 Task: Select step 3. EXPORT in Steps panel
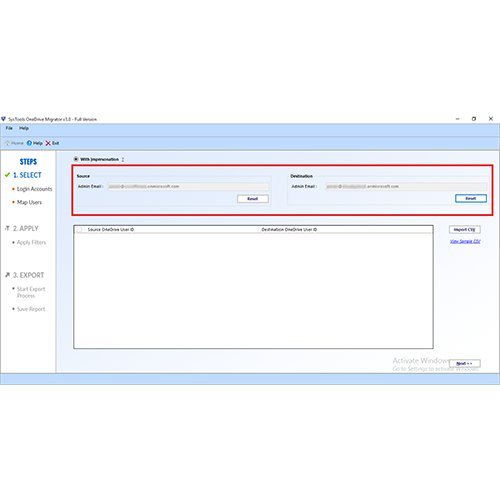(28, 275)
